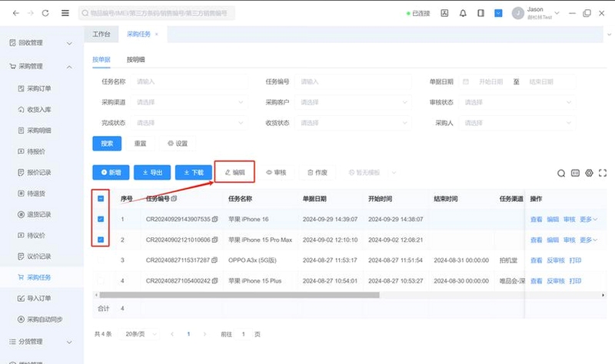The width and height of the screenshot is (615, 364).
Task: Open the 采购客户 dropdown
Action: pyautogui.click(x=354, y=102)
